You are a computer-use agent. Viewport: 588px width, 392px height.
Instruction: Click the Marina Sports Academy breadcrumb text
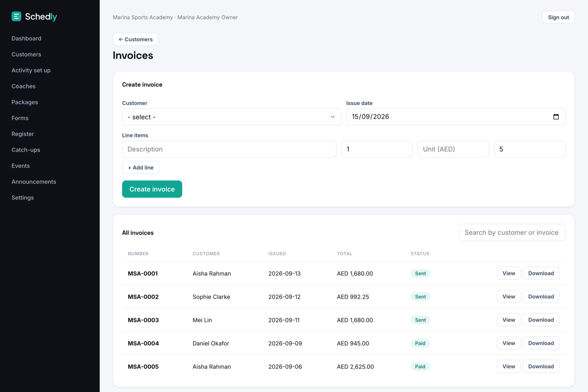[143, 17]
